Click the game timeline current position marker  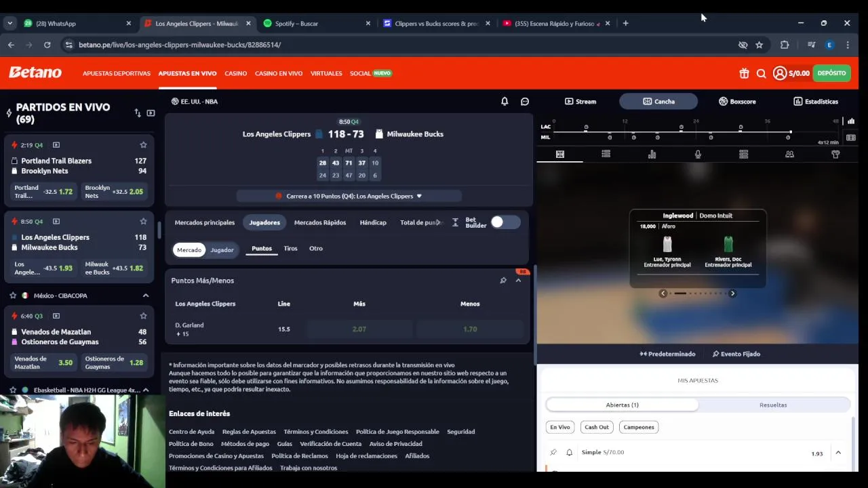pyautogui.click(x=791, y=131)
